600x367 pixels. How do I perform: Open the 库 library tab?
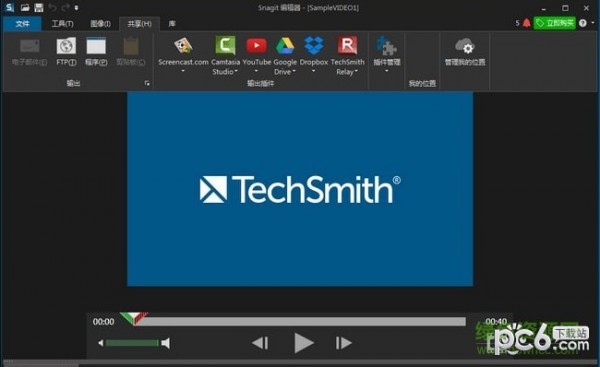pyautogui.click(x=172, y=24)
